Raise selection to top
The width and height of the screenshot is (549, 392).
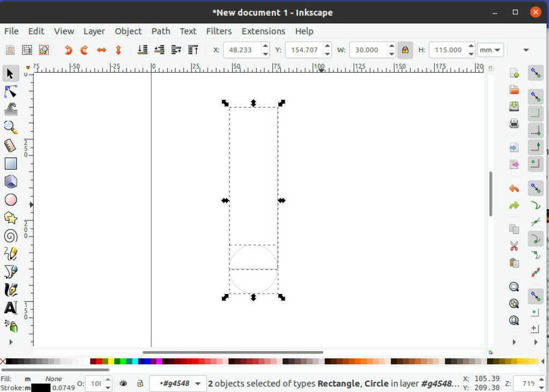point(193,50)
